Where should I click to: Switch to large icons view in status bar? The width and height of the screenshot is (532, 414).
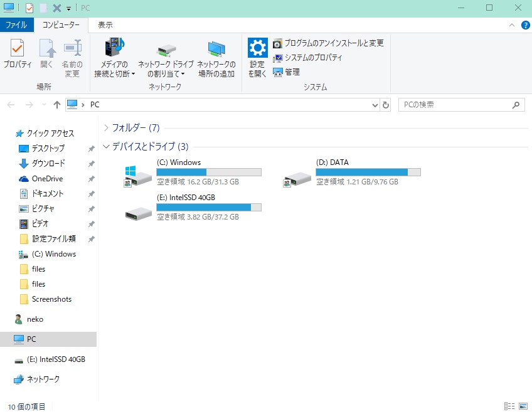pyautogui.click(x=523, y=406)
